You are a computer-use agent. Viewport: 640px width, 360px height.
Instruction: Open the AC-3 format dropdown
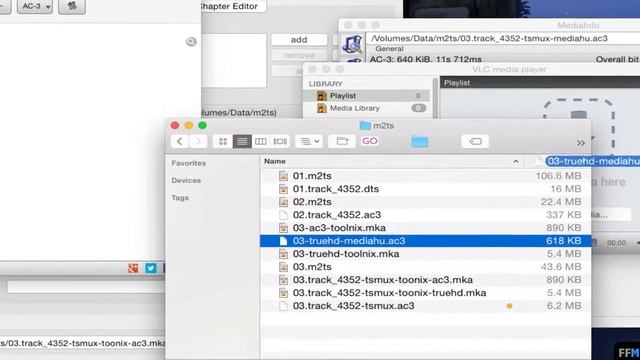point(35,7)
